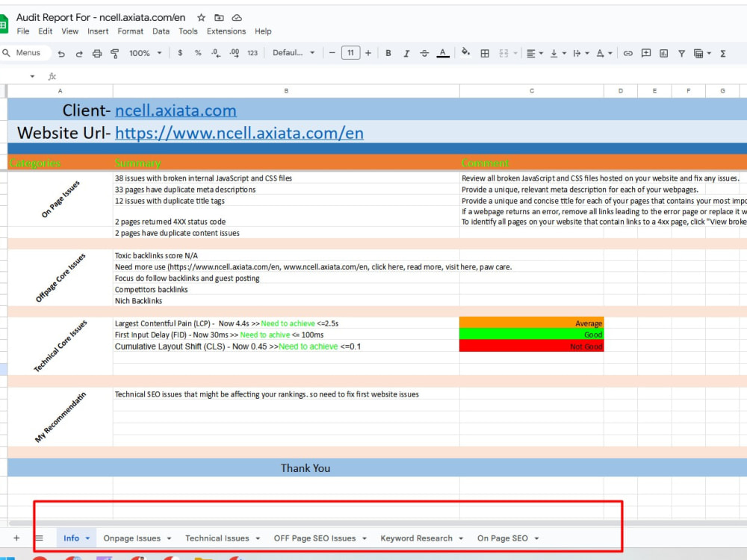Open the All sheets list icon
The height and width of the screenshot is (560, 747).
click(x=39, y=538)
